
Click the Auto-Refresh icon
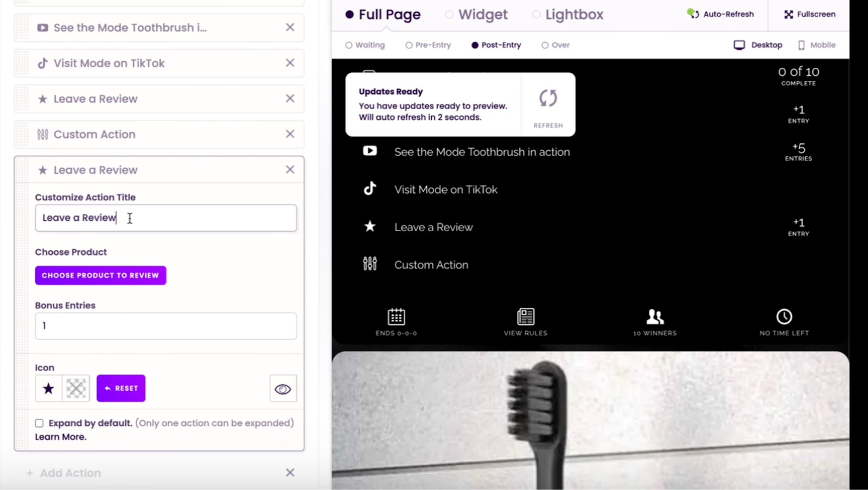[x=693, y=14]
